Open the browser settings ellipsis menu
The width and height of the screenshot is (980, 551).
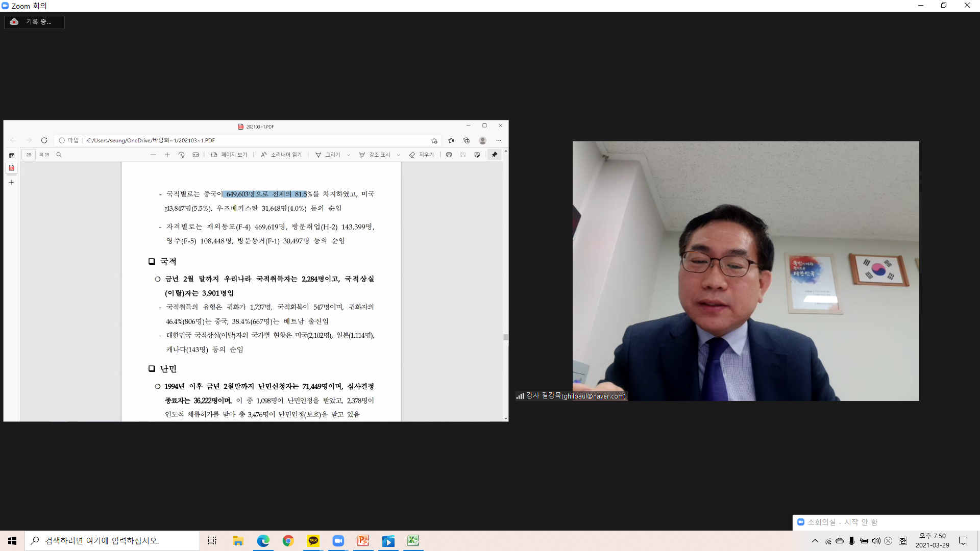point(499,140)
